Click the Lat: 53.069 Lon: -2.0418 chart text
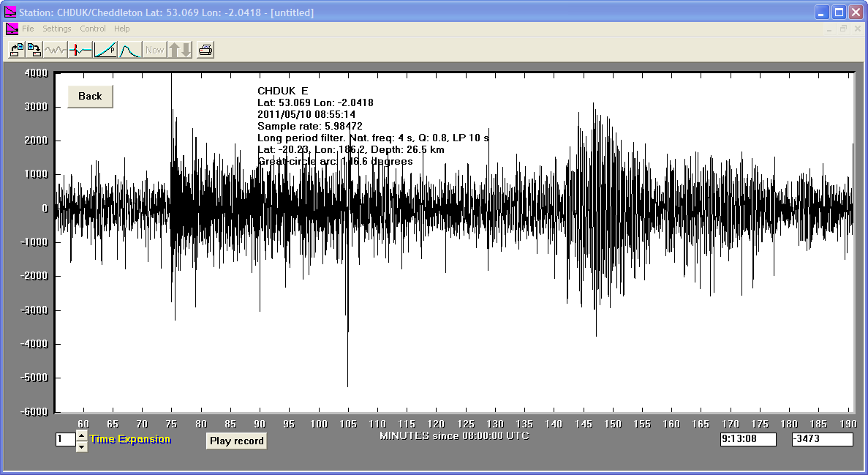Image resolution: width=868 pixels, height=475 pixels. pyautogui.click(x=315, y=102)
